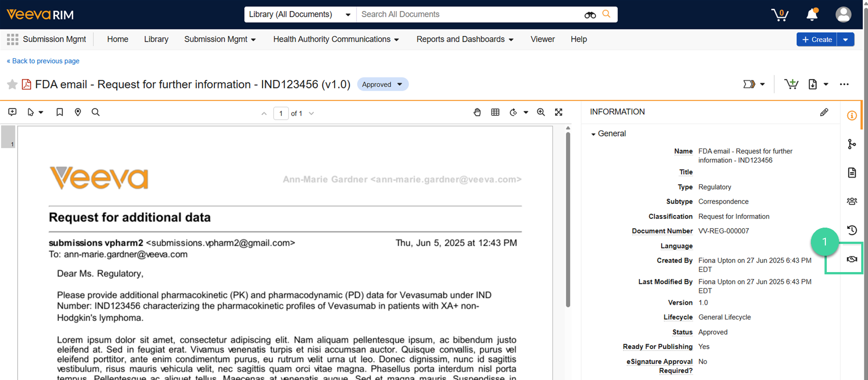This screenshot has height=380, width=868.
Task: Add the document to cart icon
Action: 791,84
